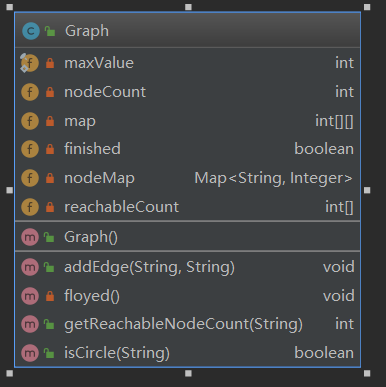
Task: Click the private lock icon for floyed()
Action: click(x=50, y=296)
